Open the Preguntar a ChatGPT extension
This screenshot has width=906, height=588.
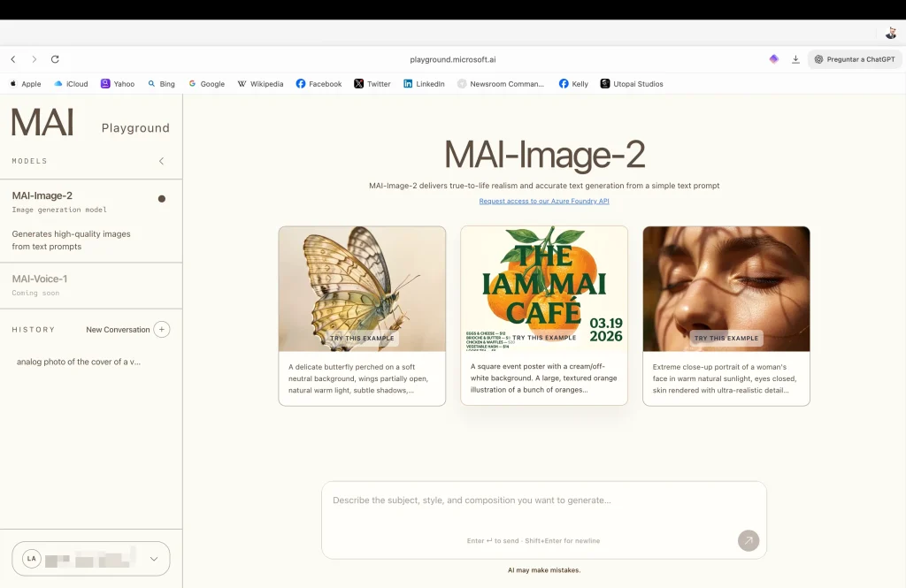click(x=854, y=58)
